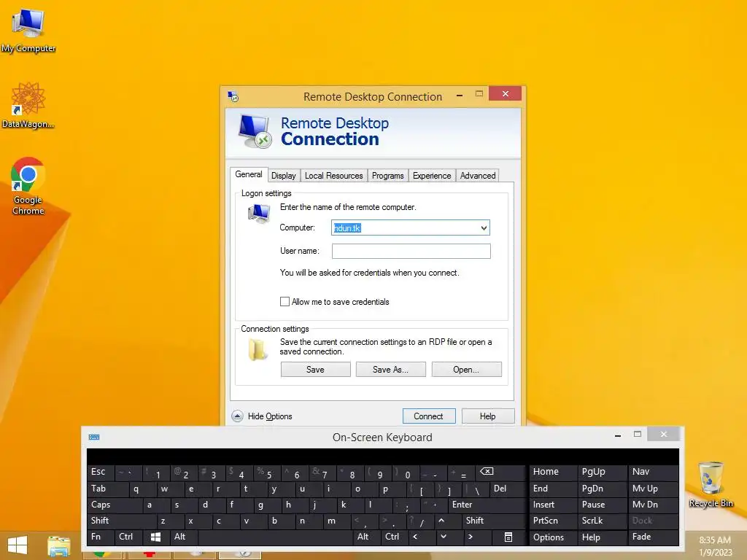The width and height of the screenshot is (747, 560).
Task: Toggle left Ctrl key on On-Screen Keyboard
Action: click(x=128, y=537)
